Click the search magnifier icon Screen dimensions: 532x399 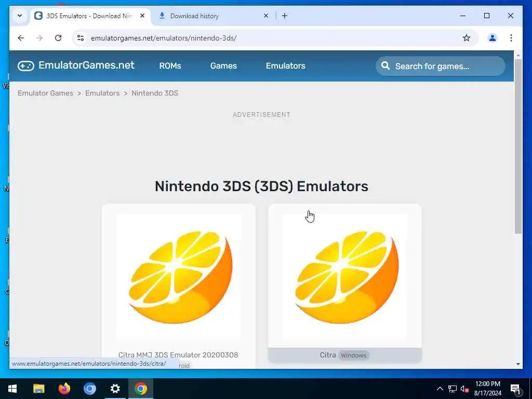(385, 65)
